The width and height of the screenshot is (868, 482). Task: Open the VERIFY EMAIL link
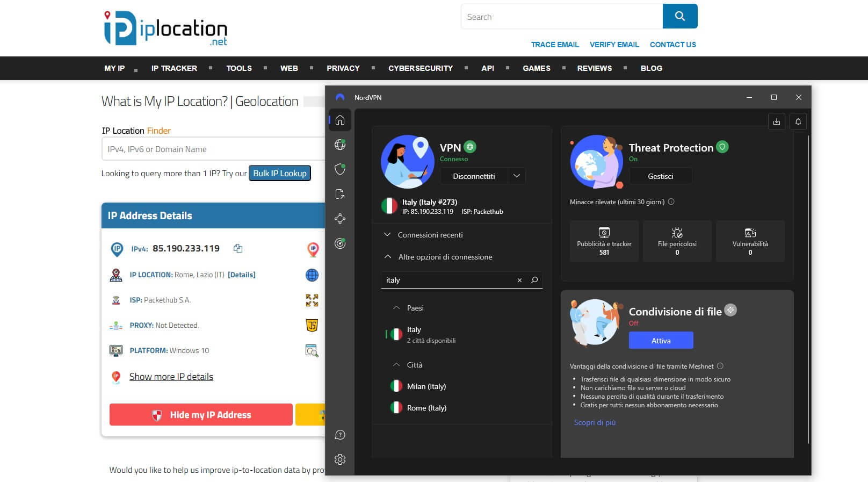(614, 45)
